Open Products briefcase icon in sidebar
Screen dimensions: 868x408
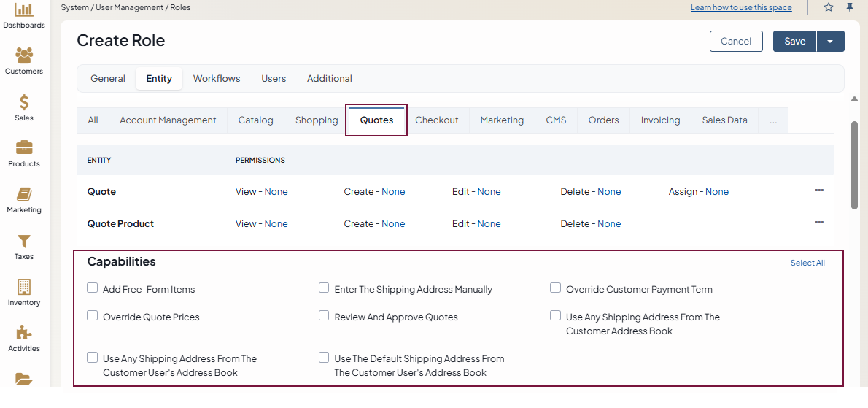tap(24, 148)
